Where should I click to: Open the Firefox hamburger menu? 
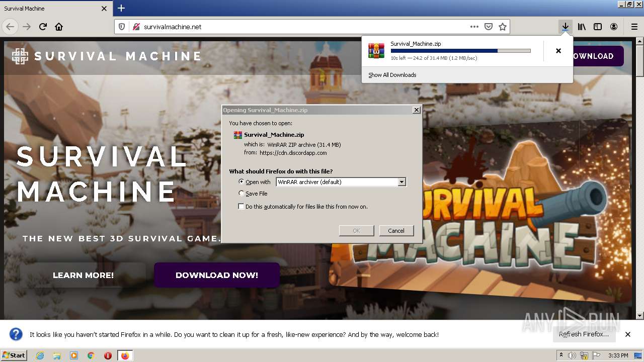point(634,27)
